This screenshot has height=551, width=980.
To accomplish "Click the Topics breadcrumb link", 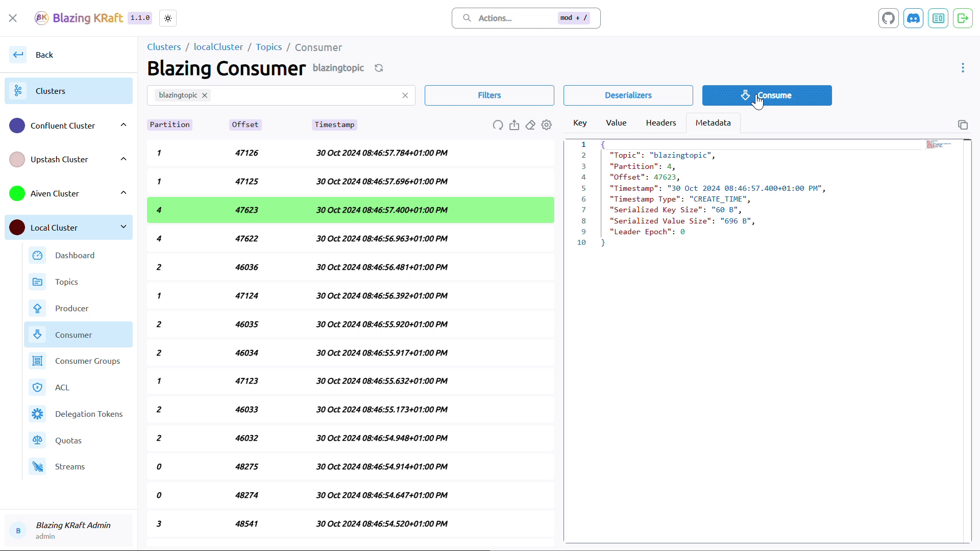I will [x=268, y=47].
